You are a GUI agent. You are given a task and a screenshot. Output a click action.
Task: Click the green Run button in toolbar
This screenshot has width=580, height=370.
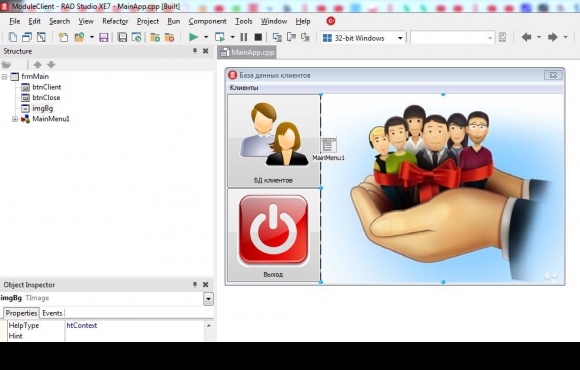click(x=193, y=37)
